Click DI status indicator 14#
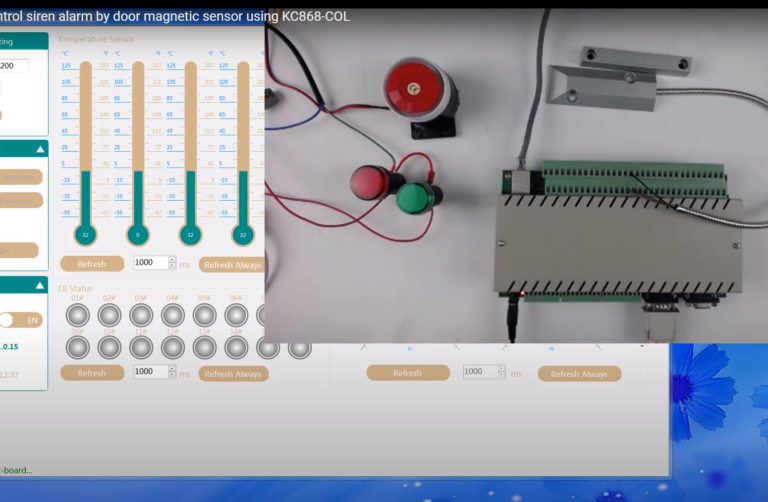This screenshot has height=502, width=768. (236, 347)
